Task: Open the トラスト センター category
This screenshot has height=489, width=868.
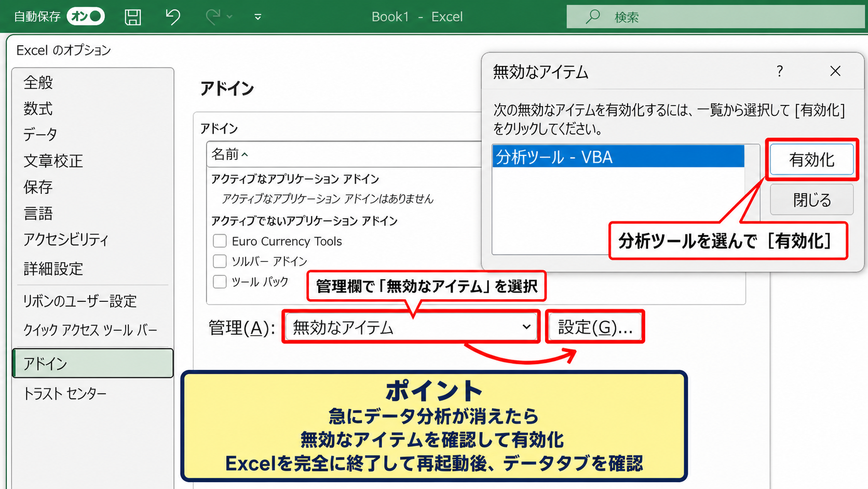Action: tap(65, 393)
